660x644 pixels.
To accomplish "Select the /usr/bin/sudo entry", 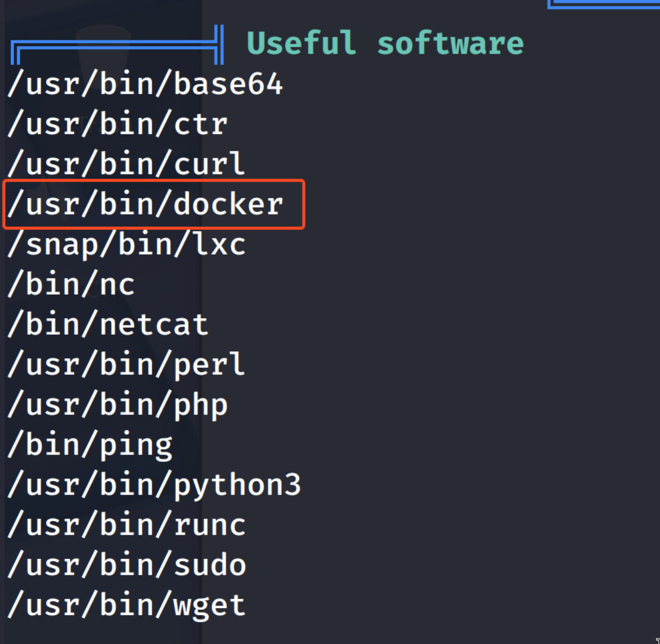I will pyautogui.click(x=127, y=565).
